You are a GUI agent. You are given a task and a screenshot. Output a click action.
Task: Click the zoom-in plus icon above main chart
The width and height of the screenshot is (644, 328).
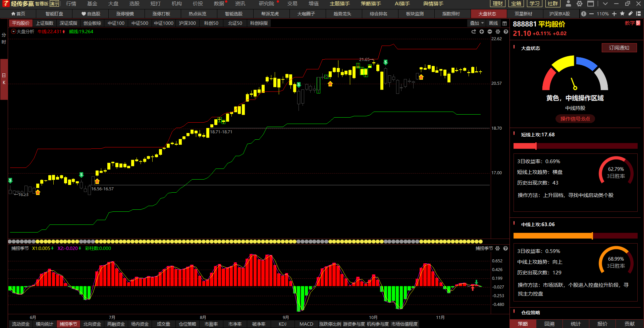click(x=482, y=31)
